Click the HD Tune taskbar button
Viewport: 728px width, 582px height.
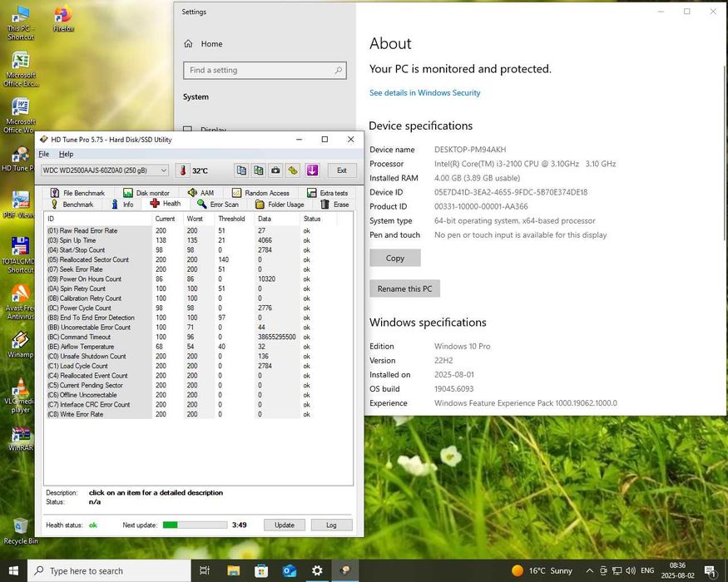click(345, 570)
